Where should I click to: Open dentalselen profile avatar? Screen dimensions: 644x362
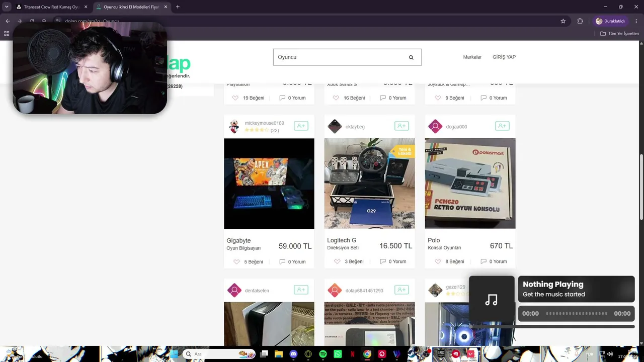234,290
